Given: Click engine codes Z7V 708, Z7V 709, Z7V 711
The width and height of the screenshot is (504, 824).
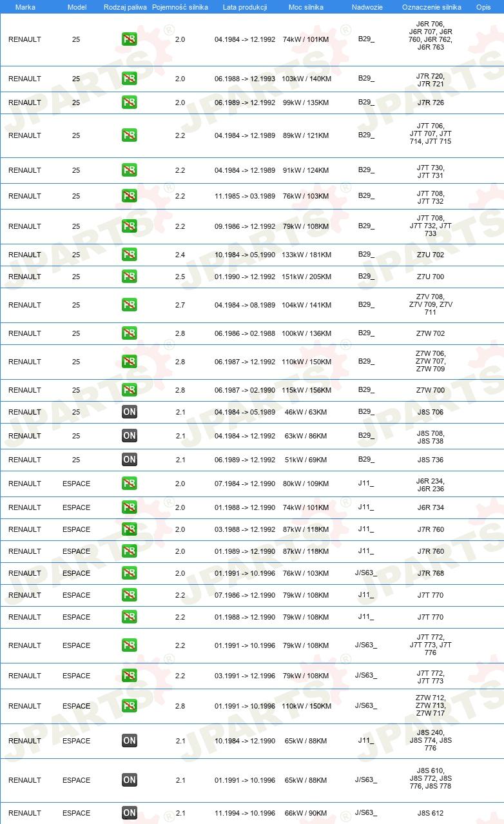Looking at the screenshot, I should [x=431, y=304].
